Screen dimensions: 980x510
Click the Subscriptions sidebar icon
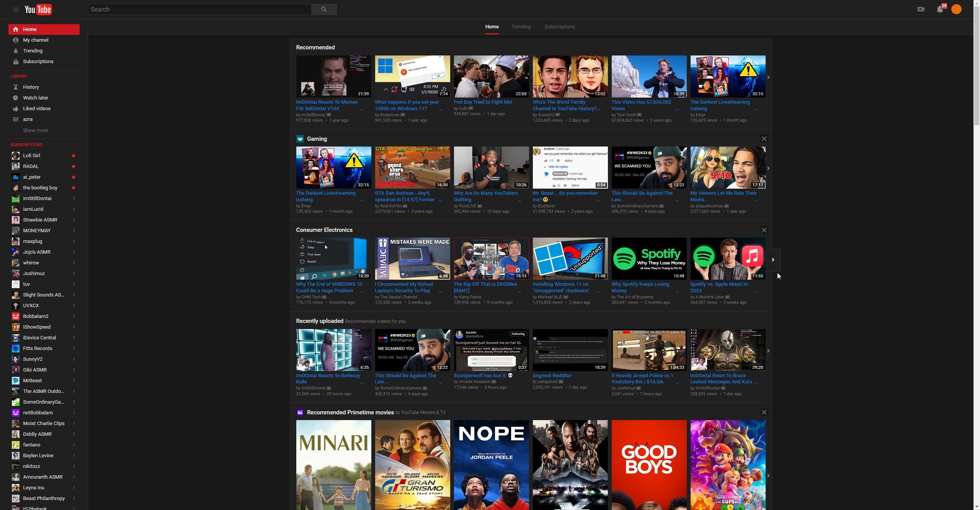click(15, 62)
